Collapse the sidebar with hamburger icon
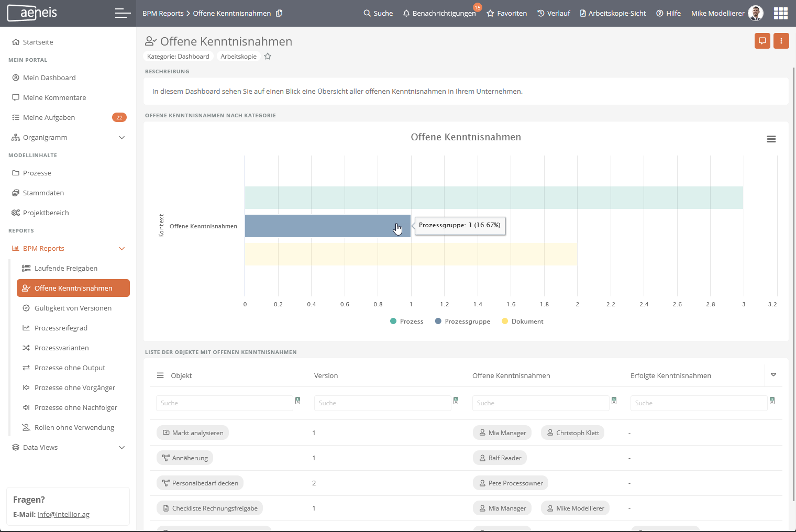The width and height of the screenshot is (796, 532). point(123,13)
